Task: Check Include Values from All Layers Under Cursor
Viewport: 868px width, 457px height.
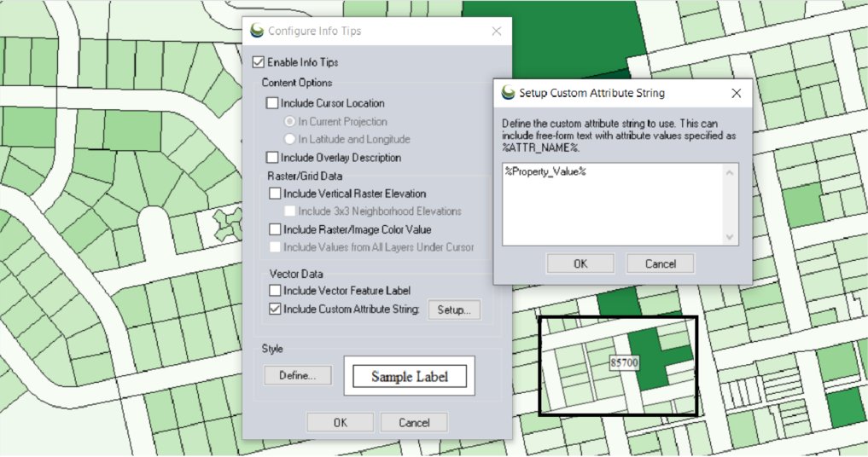Action: [275, 246]
